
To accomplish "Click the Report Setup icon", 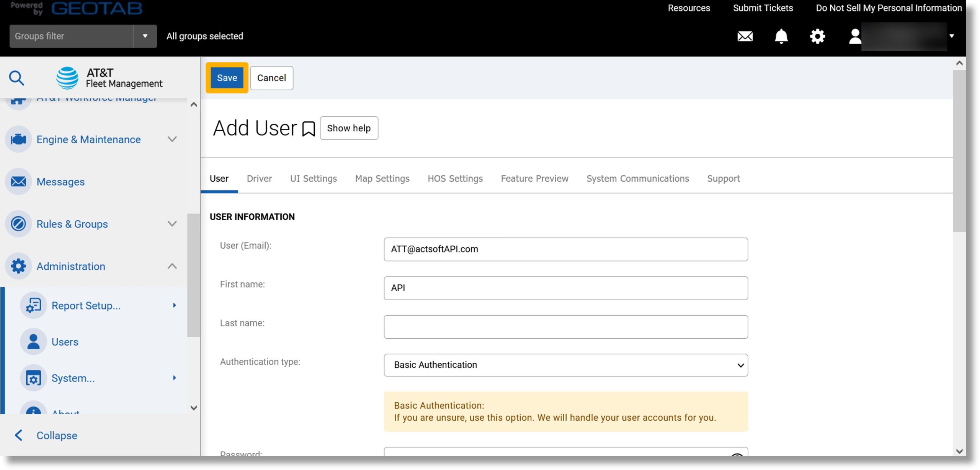I will pos(33,306).
